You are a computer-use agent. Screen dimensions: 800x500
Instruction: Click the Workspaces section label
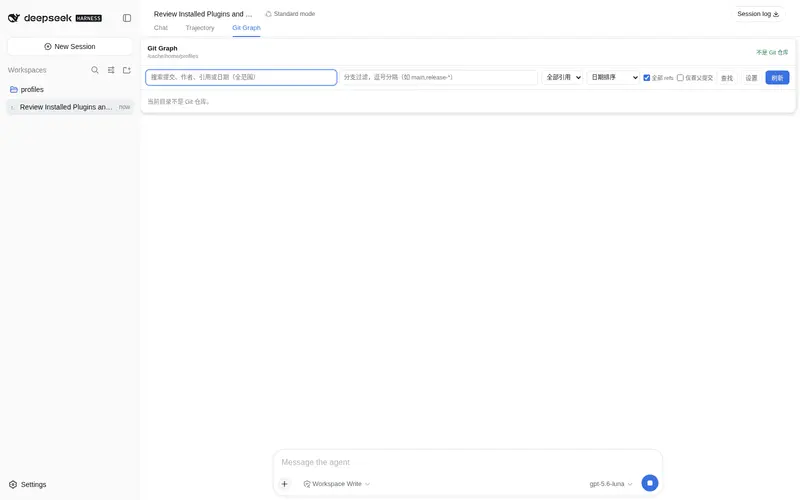(27, 70)
